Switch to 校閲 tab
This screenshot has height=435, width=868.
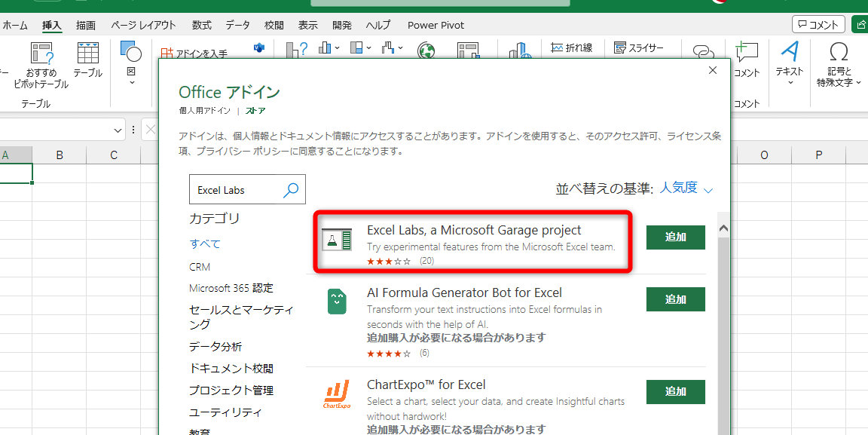pyautogui.click(x=274, y=25)
